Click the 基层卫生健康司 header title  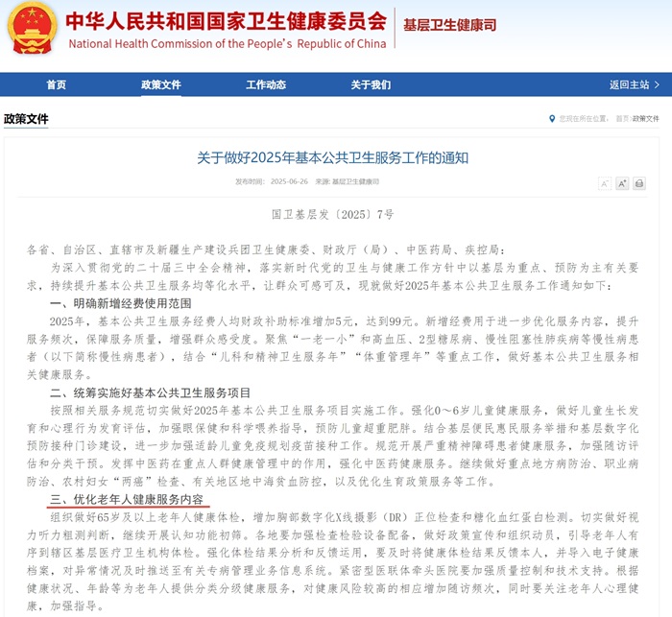coord(449,25)
